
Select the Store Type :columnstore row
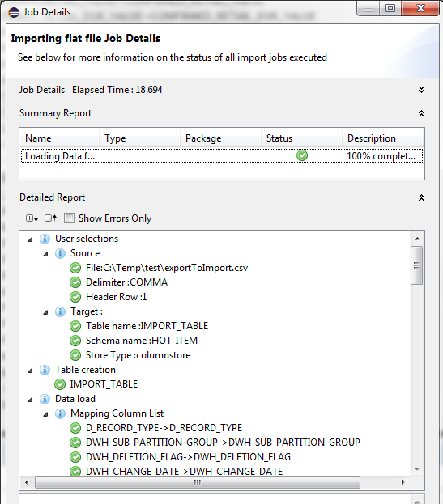click(x=138, y=355)
